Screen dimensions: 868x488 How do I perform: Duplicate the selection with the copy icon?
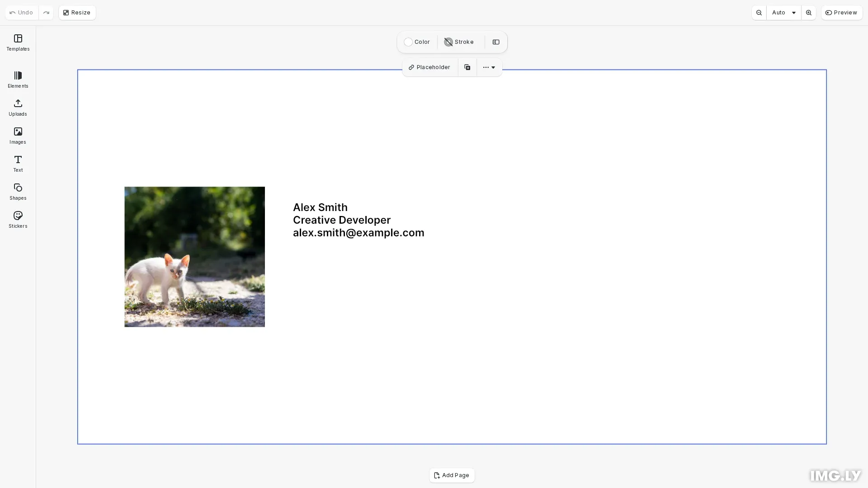point(467,67)
